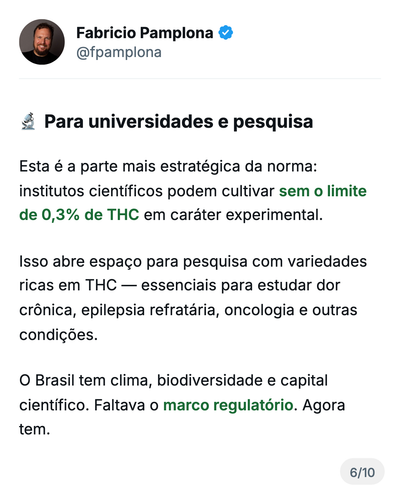Click the green 'marco regulatório' highlighted text
The image size is (400, 500).
tap(228, 405)
